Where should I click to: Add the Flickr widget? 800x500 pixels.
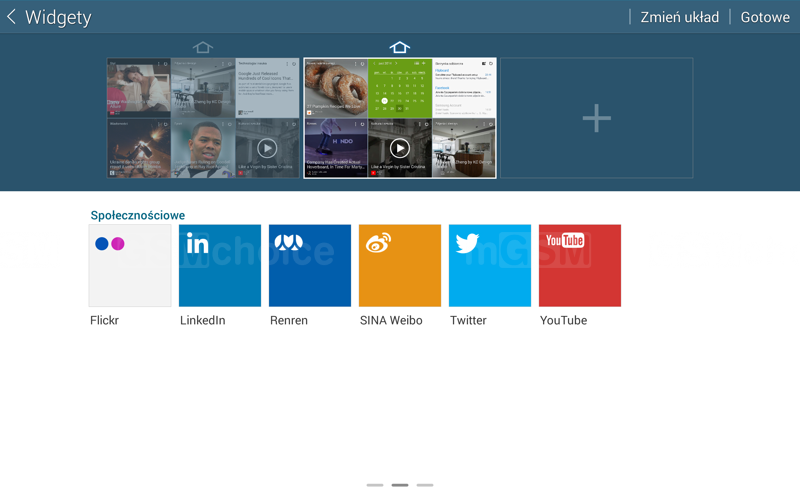[130, 266]
